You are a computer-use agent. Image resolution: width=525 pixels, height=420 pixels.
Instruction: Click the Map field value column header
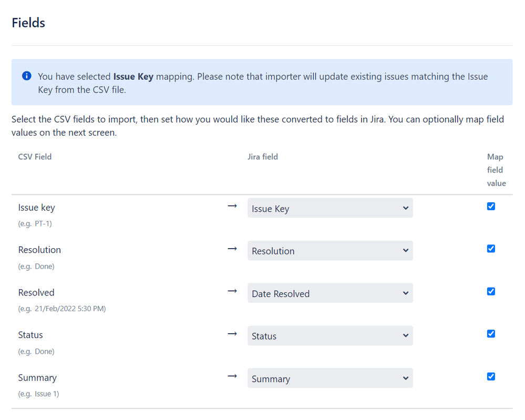[x=496, y=170]
